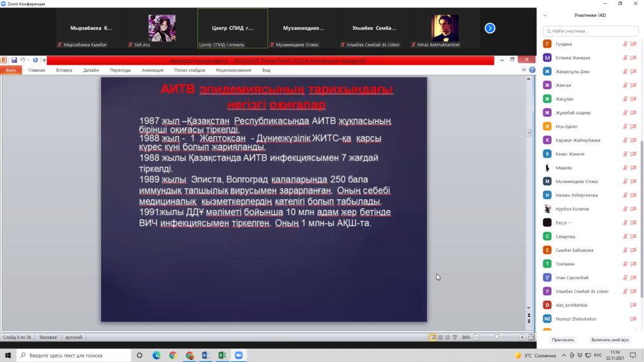Click the zoom slider handle
This screenshot has height=362, width=644.
(497, 337)
